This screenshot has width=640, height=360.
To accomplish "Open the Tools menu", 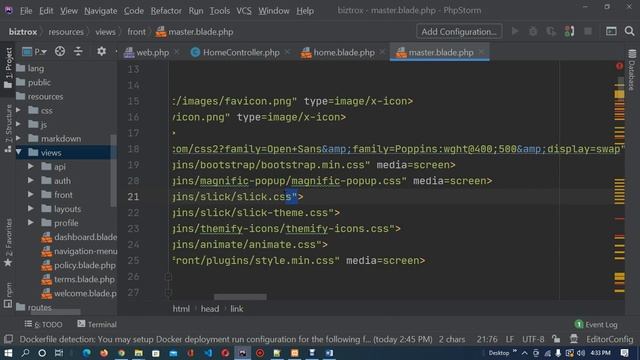I will (x=220, y=11).
